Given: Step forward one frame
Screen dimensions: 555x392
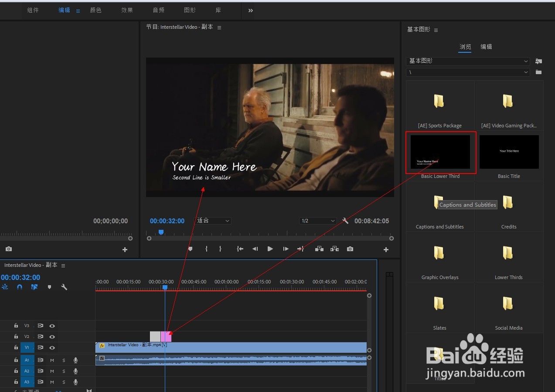Looking at the screenshot, I should click(286, 249).
